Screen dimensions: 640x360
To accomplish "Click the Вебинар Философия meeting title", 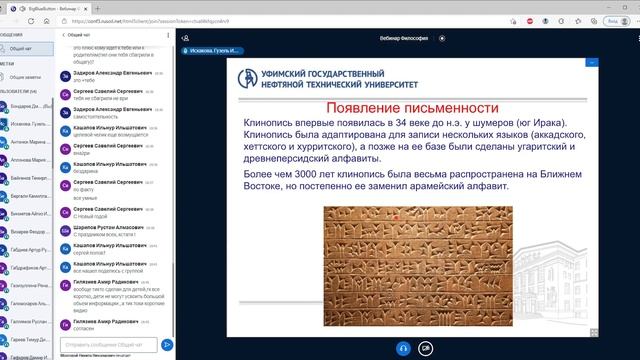I will click(x=404, y=38).
